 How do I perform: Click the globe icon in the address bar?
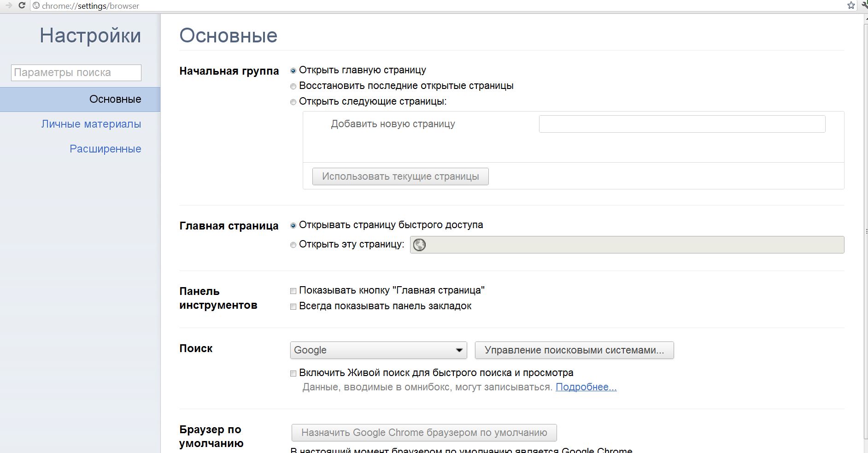tap(36, 6)
